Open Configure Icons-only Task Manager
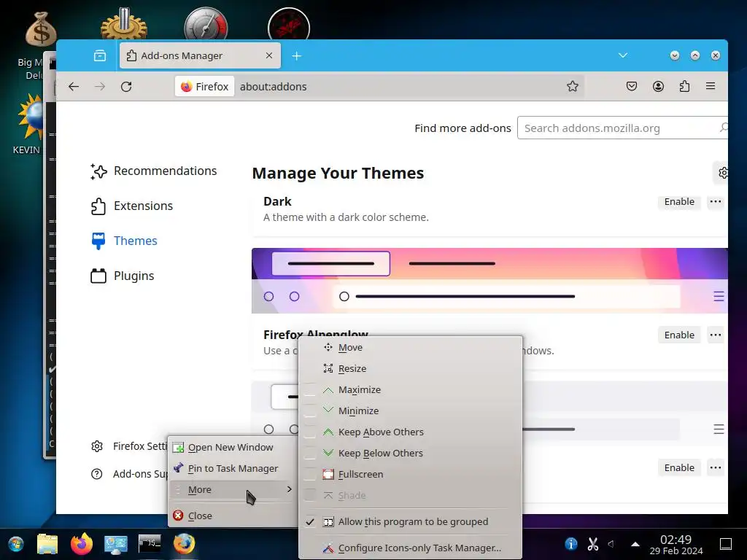 (x=410, y=548)
